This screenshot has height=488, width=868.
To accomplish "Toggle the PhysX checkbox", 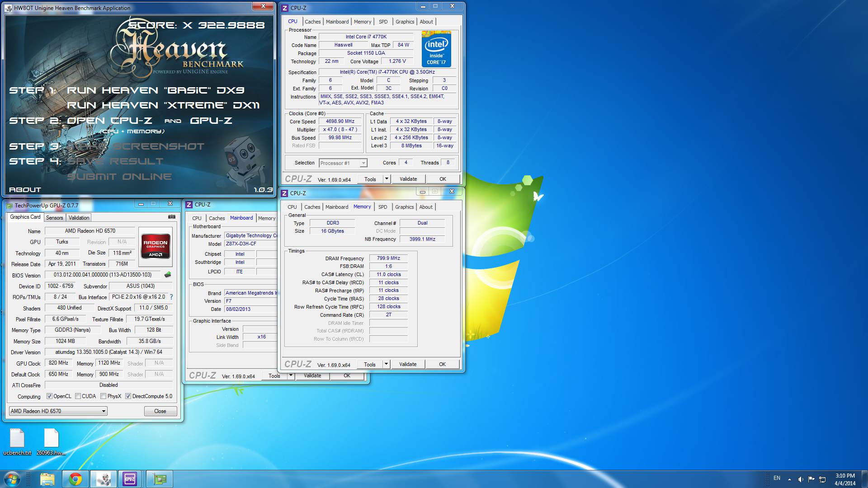I will 103,396.
